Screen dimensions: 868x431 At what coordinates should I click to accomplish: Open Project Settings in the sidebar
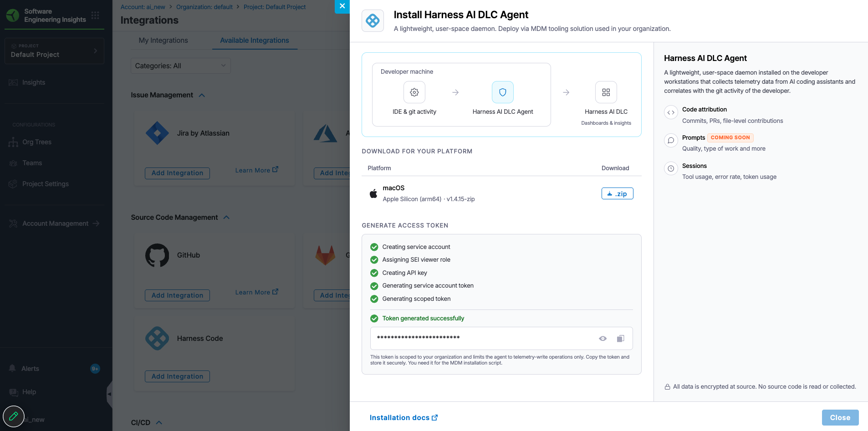[46, 184]
